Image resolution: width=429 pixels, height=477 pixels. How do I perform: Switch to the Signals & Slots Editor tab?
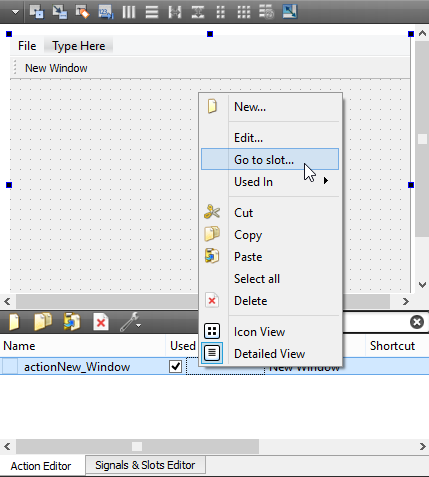tap(145, 465)
